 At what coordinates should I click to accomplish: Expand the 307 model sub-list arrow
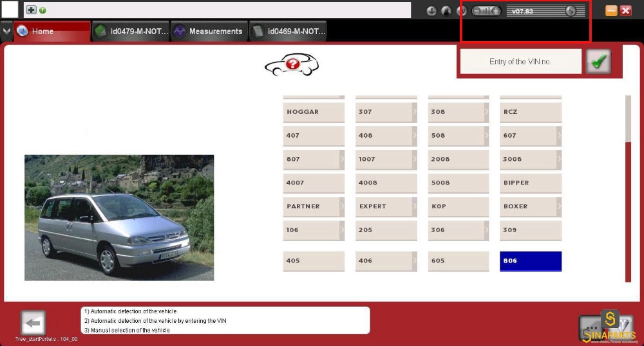pyautogui.click(x=414, y=112)
